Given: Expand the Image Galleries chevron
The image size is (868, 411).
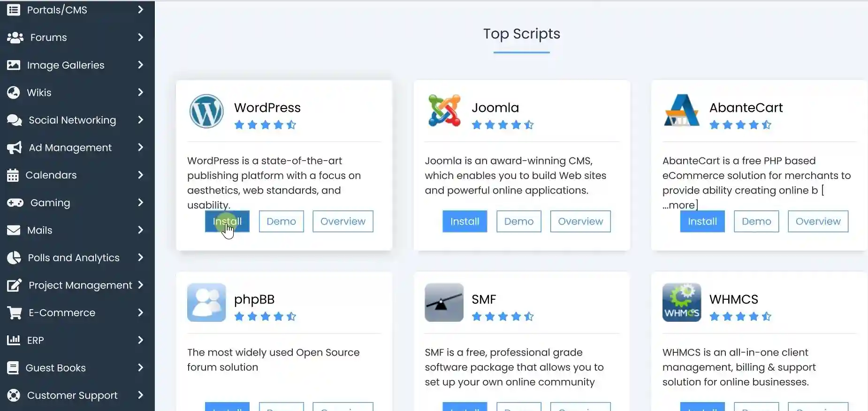Looking at the screenshot, I should point(140,65).
